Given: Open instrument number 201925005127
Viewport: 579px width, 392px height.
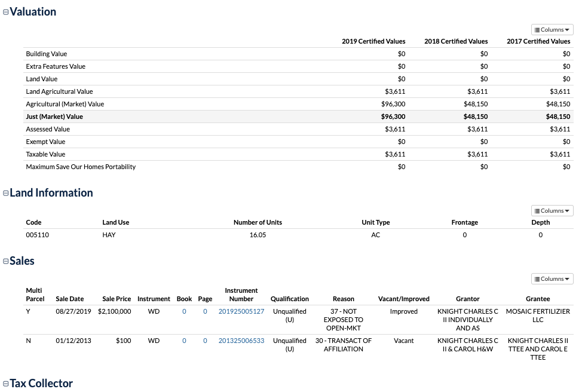Looking at the screenshot, I should coord(241,311).
